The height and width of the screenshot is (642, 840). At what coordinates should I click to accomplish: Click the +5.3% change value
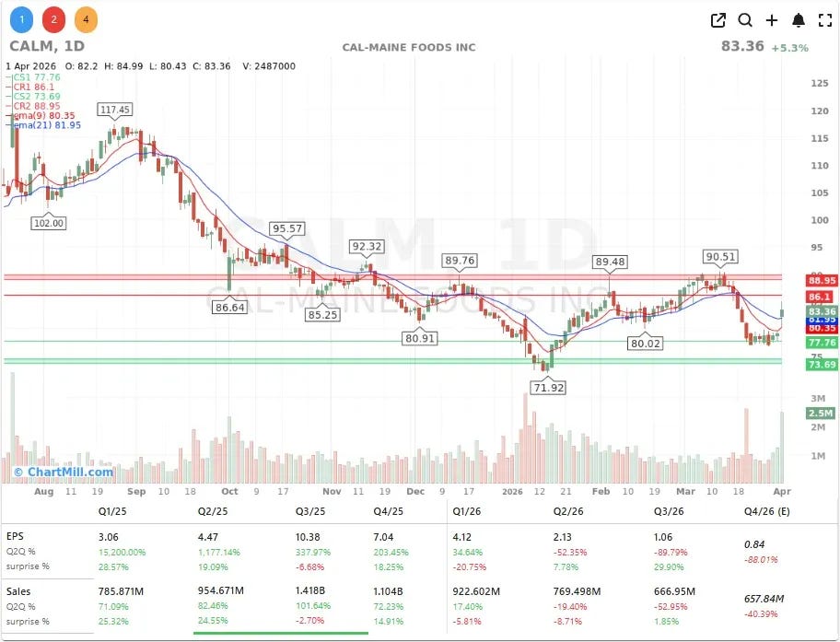(789, 48)
